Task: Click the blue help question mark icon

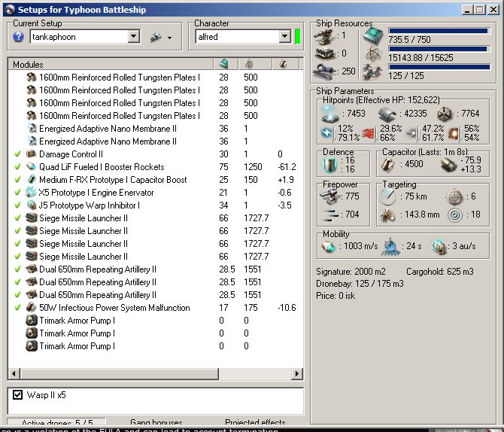Action: pos(18,37)
